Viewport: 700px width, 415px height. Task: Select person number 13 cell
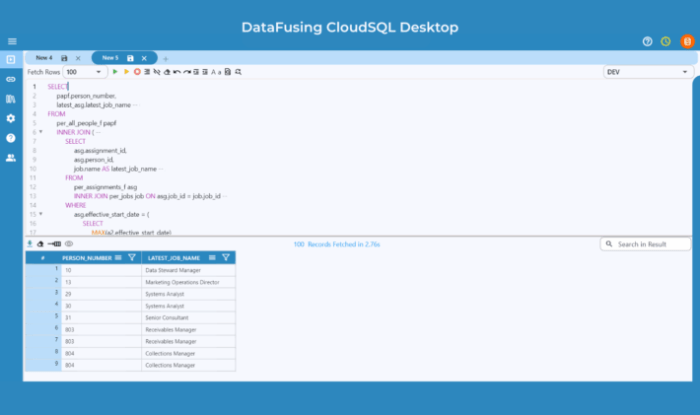pyautogui.click(x=101, y=282)
